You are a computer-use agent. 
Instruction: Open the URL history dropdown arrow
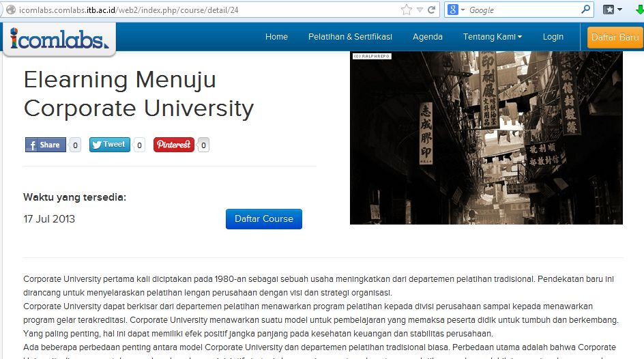420,10
